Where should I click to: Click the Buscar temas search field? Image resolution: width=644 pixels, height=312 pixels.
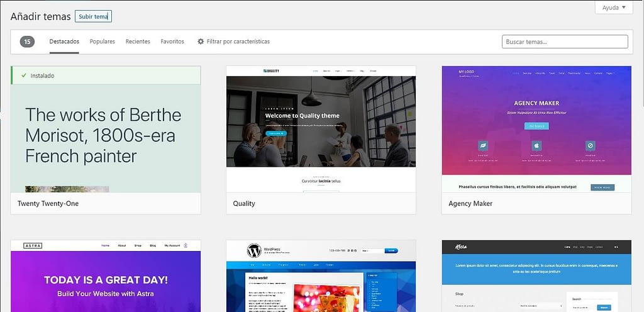(565, 42)
